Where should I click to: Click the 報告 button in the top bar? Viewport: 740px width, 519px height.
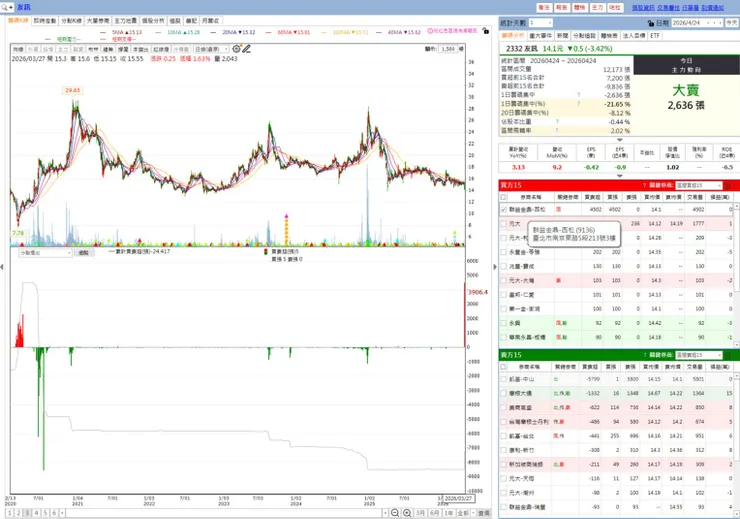tap(561, 8)
